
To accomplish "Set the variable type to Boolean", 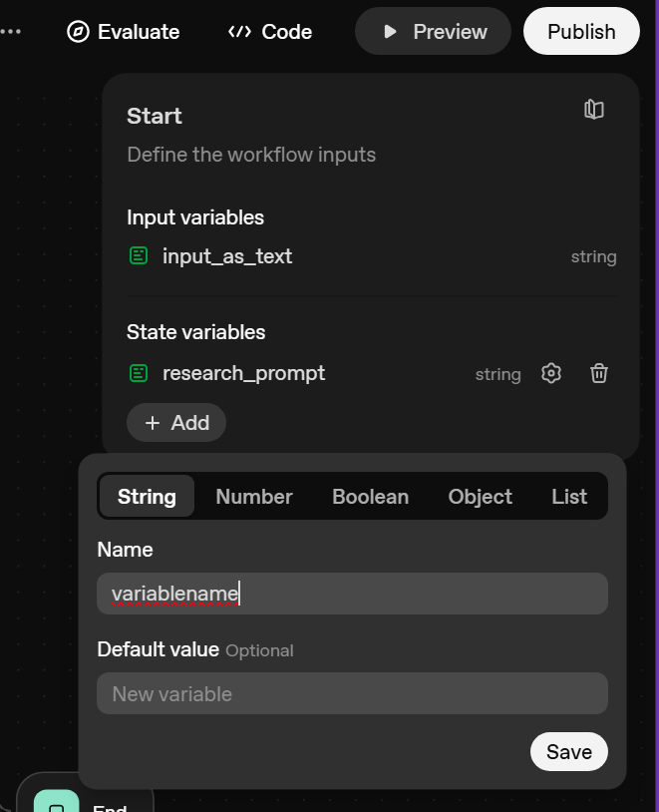I will [370, 497].
